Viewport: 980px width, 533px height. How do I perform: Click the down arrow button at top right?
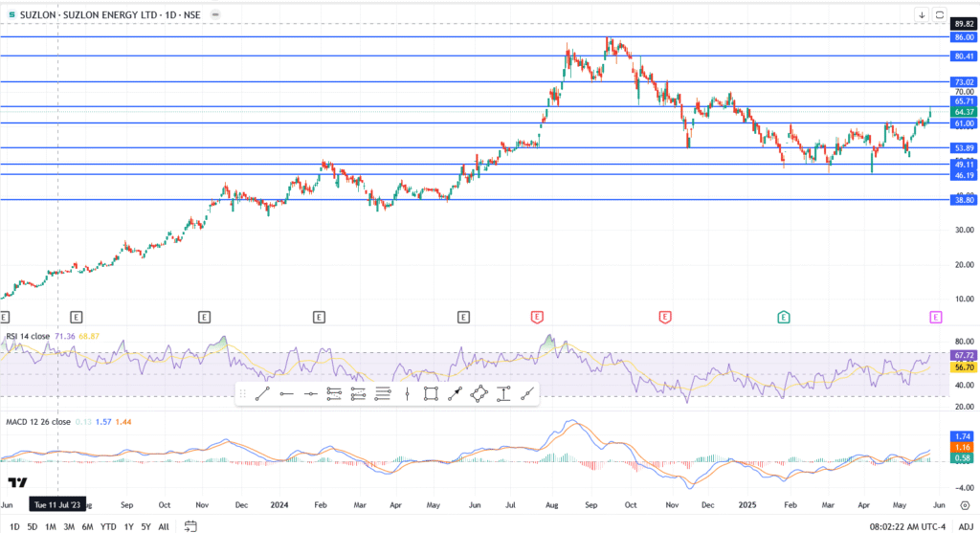click(922, 15)
